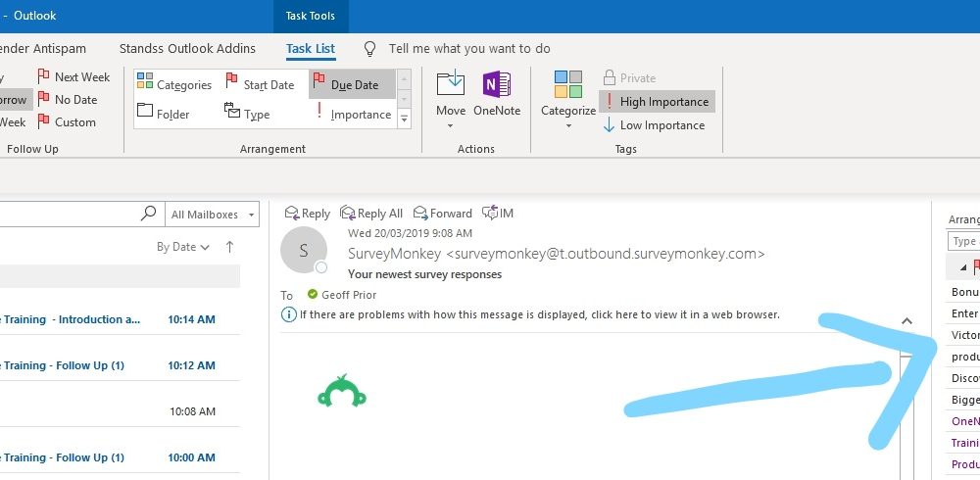
Task: Arrange tasks by Categories
Action: tap(174, 83)
